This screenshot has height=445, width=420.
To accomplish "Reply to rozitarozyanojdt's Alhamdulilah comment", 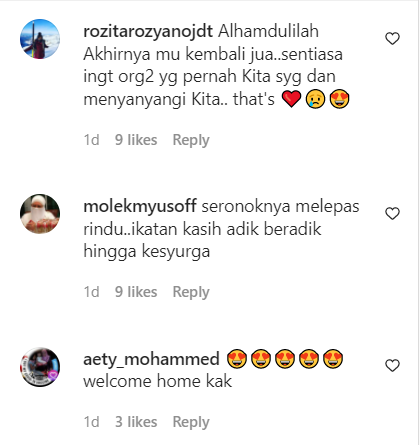I will [x=191, y=140].
